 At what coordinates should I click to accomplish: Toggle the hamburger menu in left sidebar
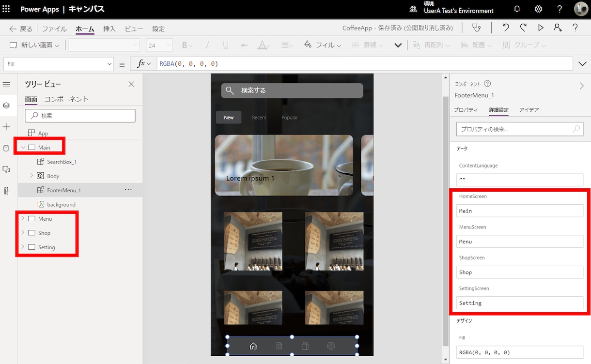(6, 84)
